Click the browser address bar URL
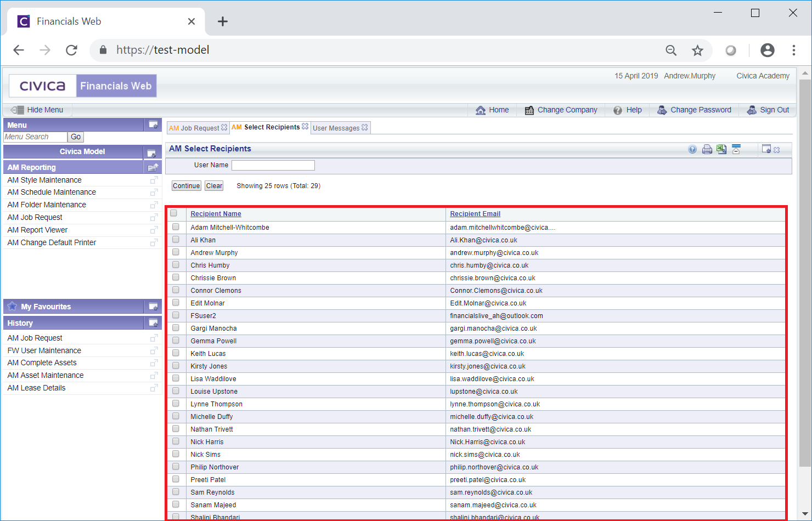The width and height of the screenshot is (812, 521). click(x=162, y=50)
